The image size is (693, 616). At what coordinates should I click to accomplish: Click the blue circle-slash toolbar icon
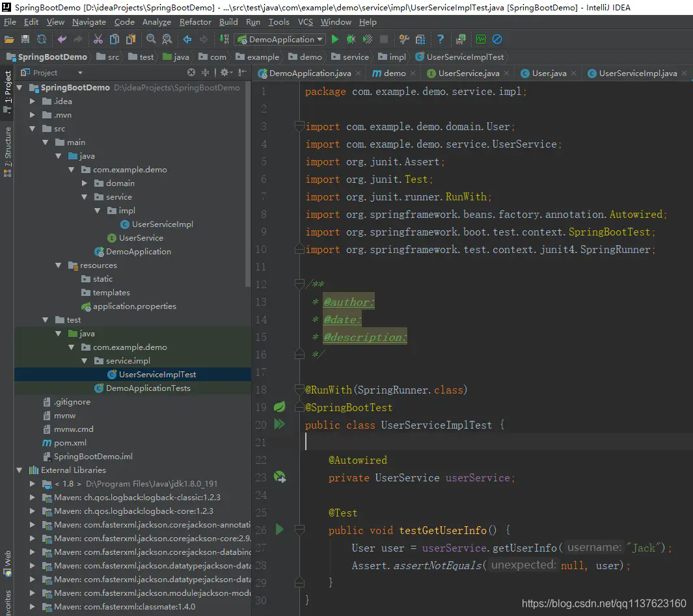[497, 39]
